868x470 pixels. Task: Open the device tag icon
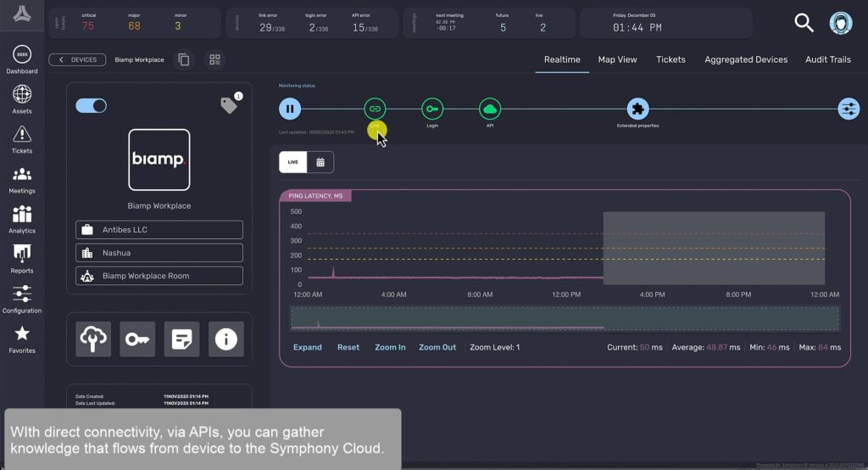point(229,104)
